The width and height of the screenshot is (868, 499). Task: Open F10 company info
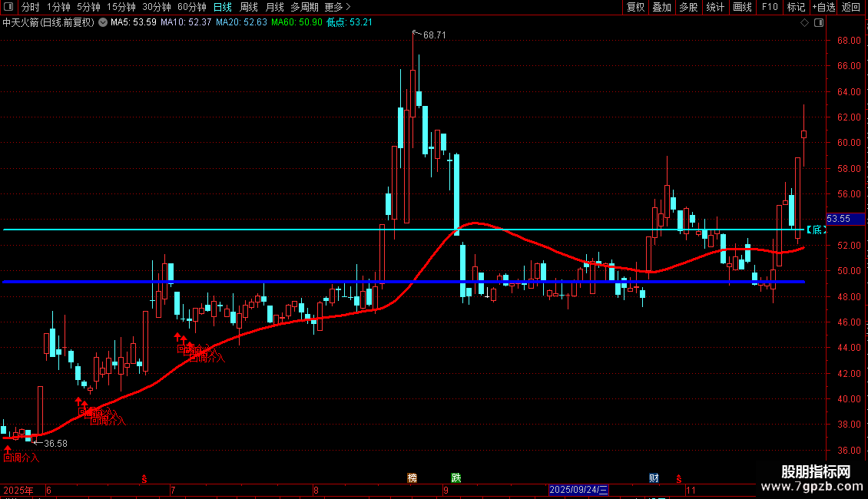click(770, 7)
